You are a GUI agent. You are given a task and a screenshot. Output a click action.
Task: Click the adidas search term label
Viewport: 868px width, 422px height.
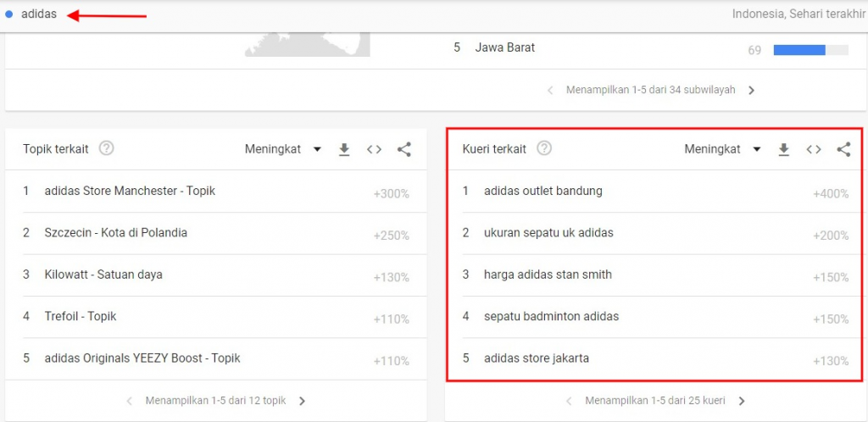(39, 14)
